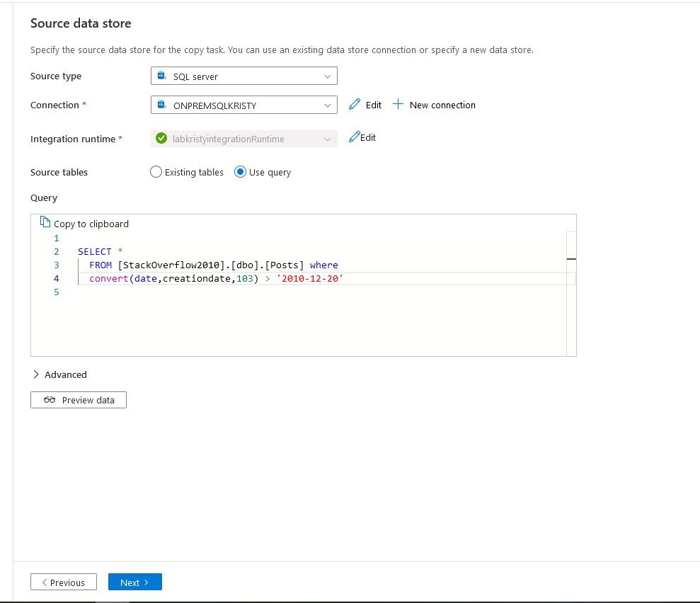The height and width of the screenshot is (603, 700).
Task: Click the plus icon for New connection
Action: pos(398,105)
